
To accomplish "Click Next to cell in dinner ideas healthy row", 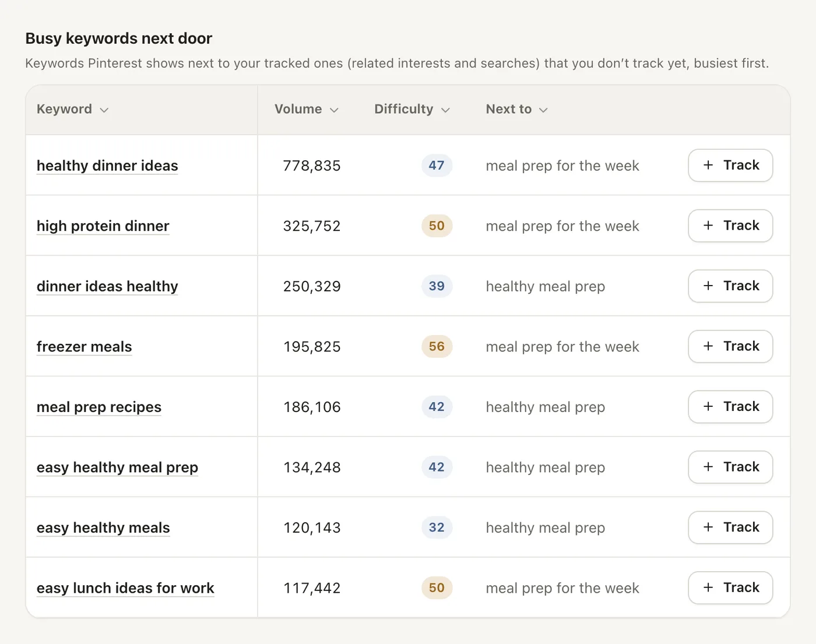I will [x=546, y=287].
